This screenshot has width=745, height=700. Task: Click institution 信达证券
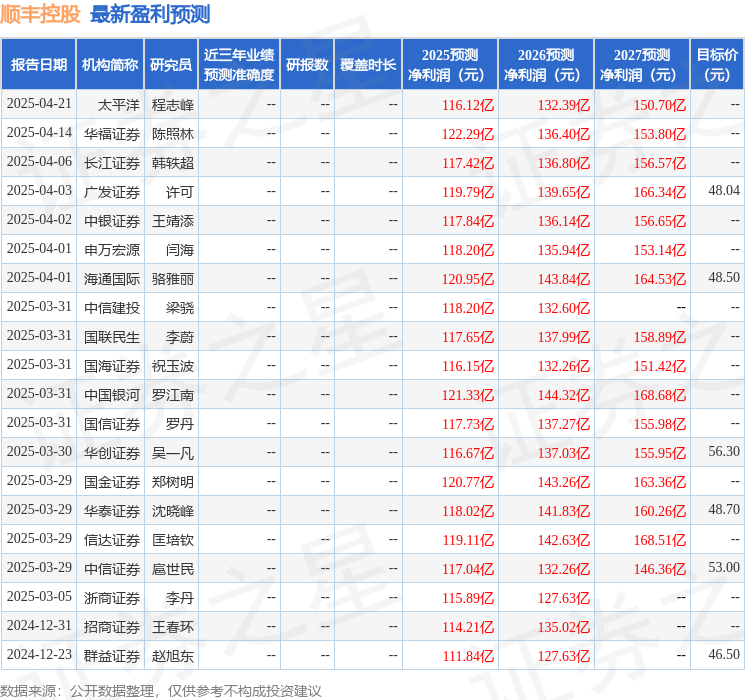click(x=112, y=540)
